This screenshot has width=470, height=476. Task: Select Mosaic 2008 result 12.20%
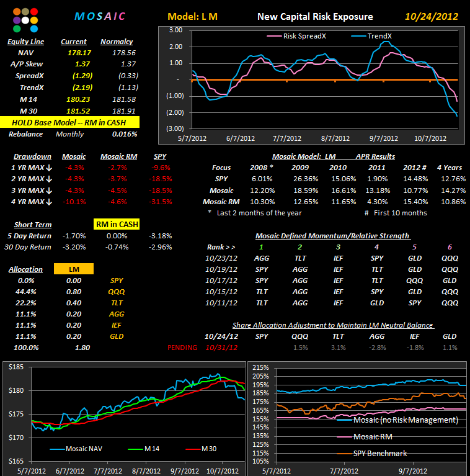262,191
